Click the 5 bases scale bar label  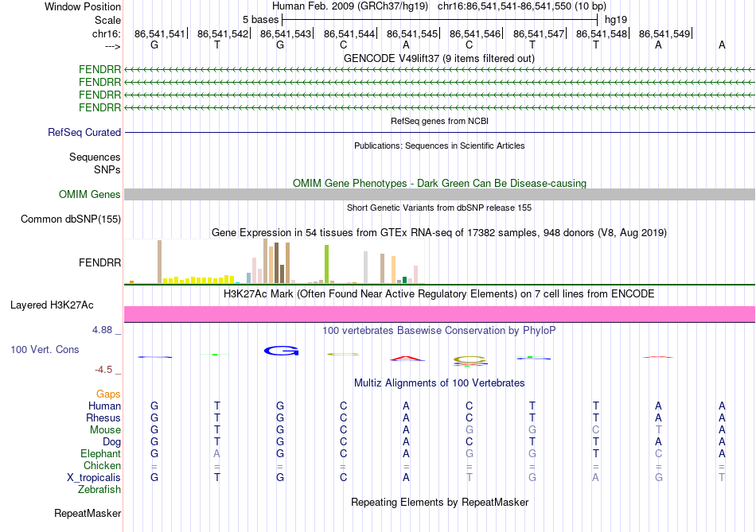coord(260,20)
